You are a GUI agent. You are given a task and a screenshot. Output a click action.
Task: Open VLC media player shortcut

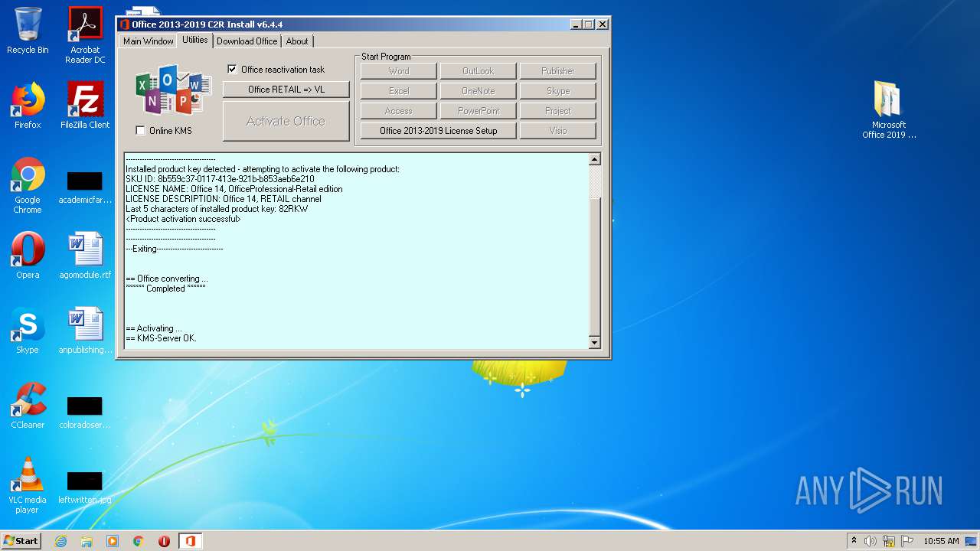pos(28,485)
